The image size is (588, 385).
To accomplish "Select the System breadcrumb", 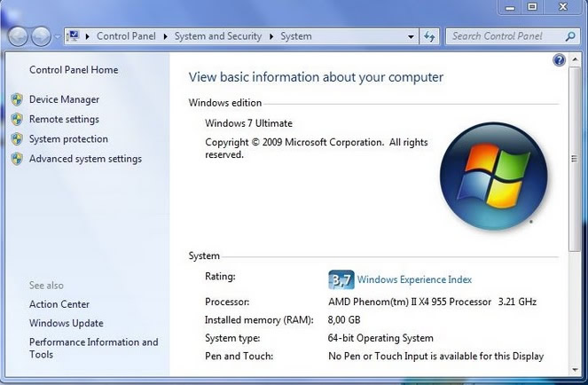I will click(x=296, y=36).
